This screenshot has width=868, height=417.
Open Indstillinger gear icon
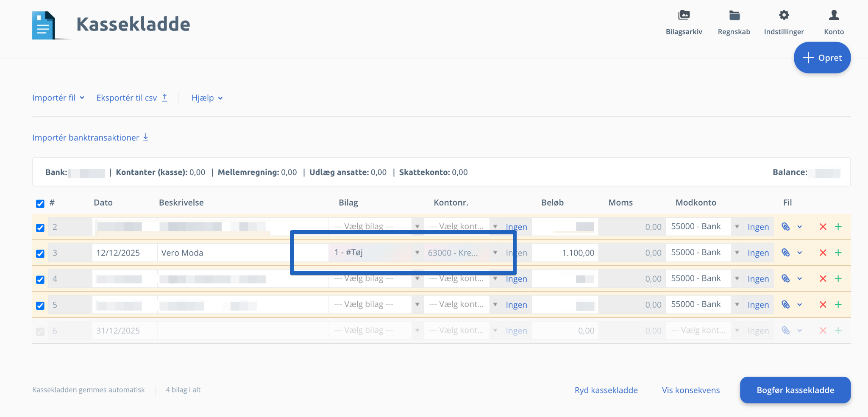click(x=784, y=16)
